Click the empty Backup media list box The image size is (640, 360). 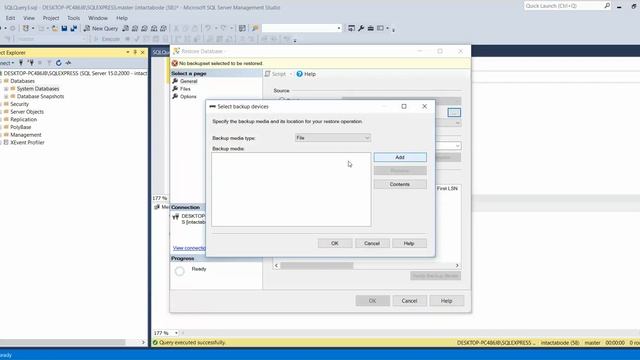[291, 189]
